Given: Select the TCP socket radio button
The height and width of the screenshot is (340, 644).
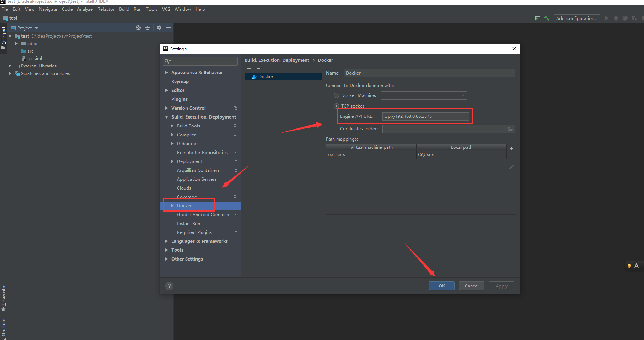Looking at the screenshot, I should pyautogui.click(x=336, y=106).
